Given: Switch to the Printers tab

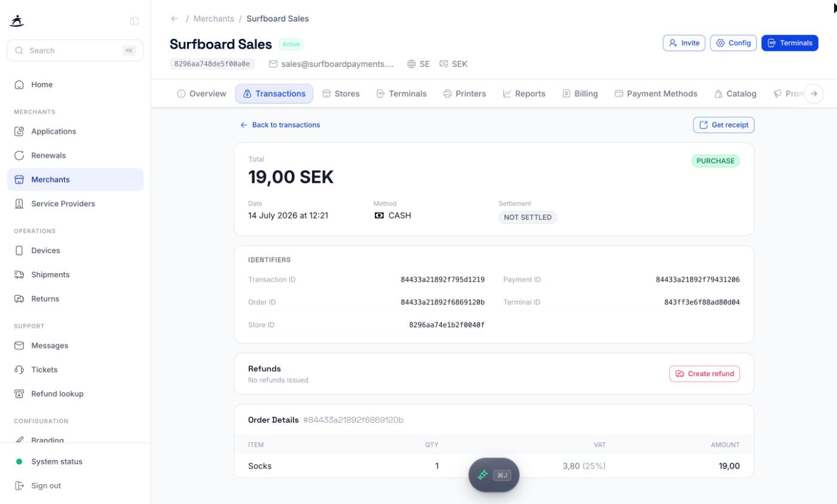Looking at the screenshot, I should click(465, 94).
